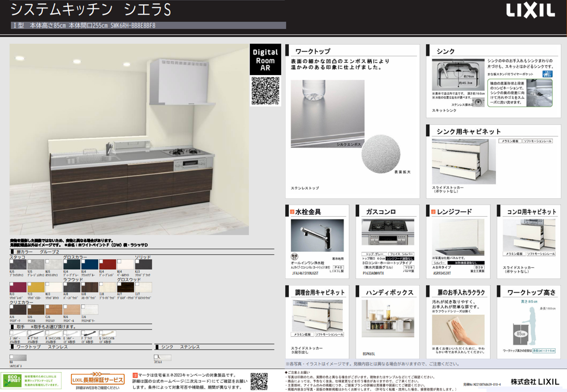The height and width of the screenshot is (392, 567).
Task: Click the range hood photo under レンジフード
Action: coord(458,237)
